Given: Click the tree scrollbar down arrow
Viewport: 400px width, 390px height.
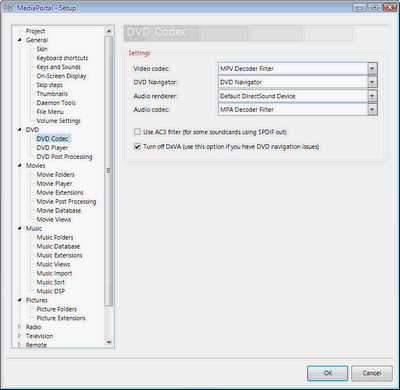Looking at the screenshot, I should (x=109, y=342).
